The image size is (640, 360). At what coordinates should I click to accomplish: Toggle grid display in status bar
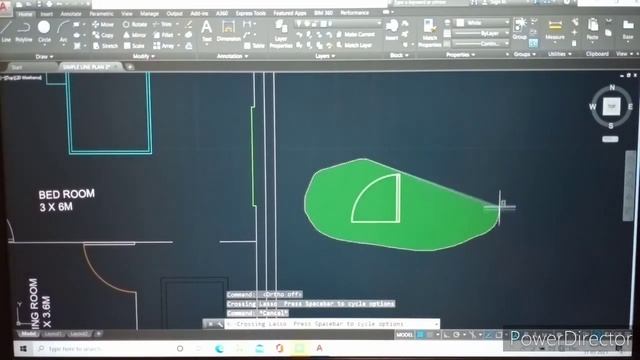(x=420, y=335)
